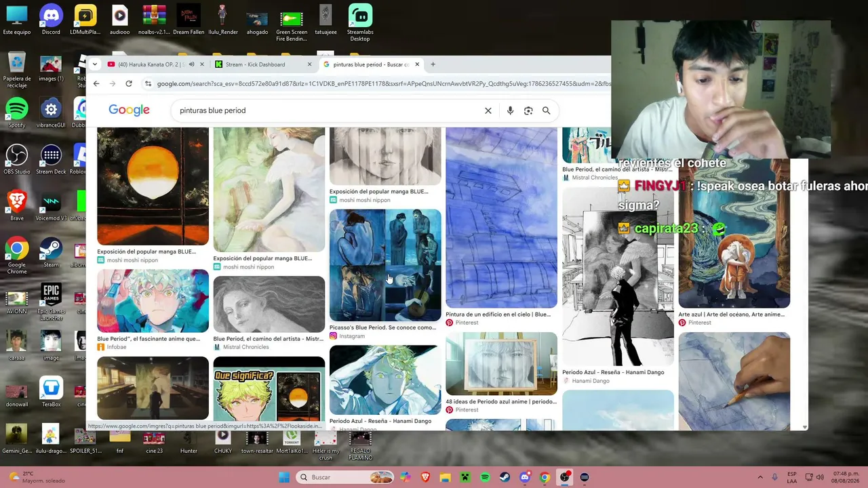Reload the current Chrome page

pyautogui.click(x=129, y=83)
